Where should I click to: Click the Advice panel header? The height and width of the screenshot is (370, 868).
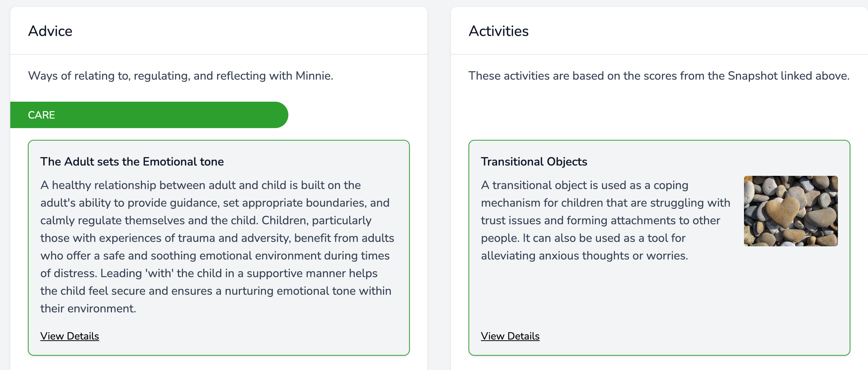point(50,31)
